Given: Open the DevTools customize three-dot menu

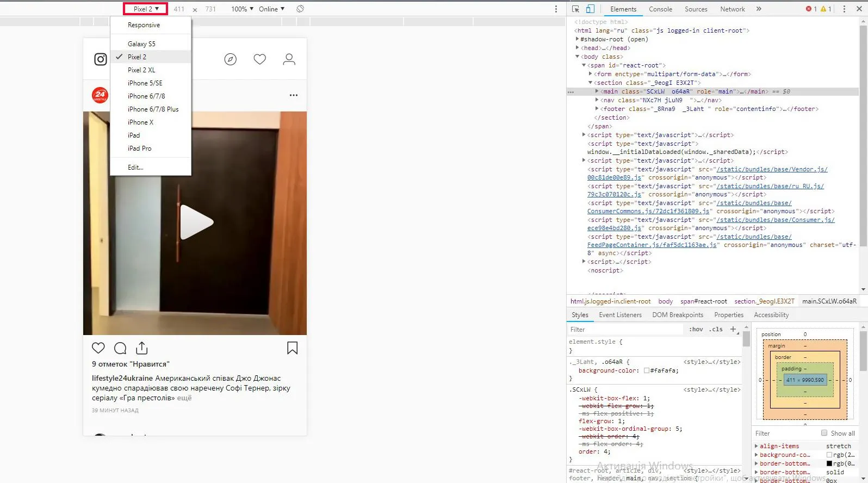Looking at the screenshot, I should point(844,9).
